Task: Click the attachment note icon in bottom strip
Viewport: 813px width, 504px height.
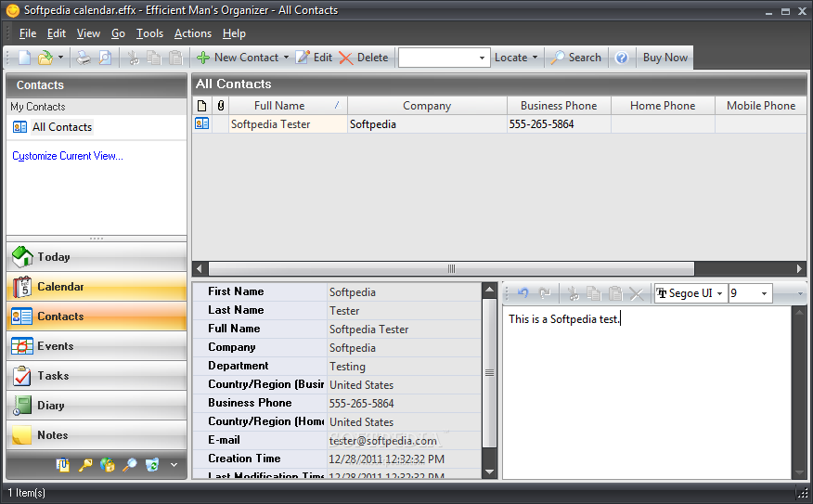Action: (x=63, y=465)
